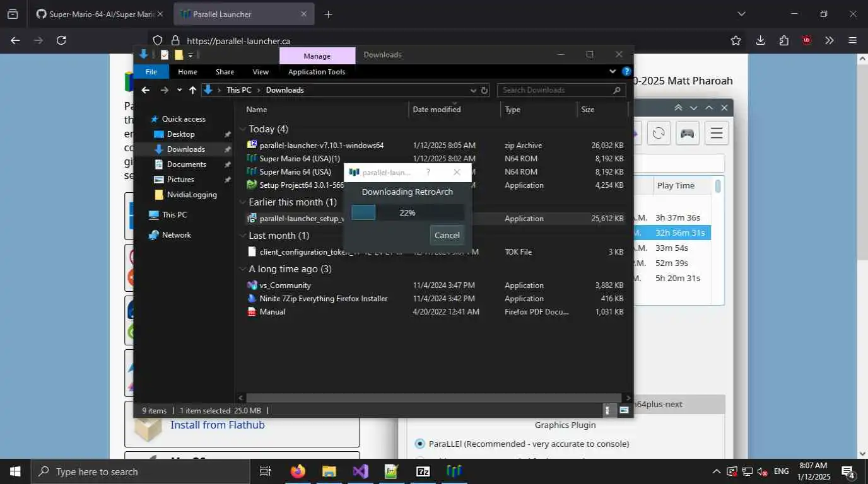Open 7-Zip from the taskbar
868x484 pixels.
click(x=423, y=471)
